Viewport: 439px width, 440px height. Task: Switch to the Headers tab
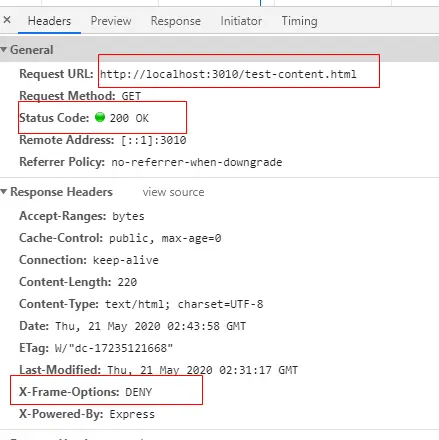pyautogui.click(x=49, y=21)
